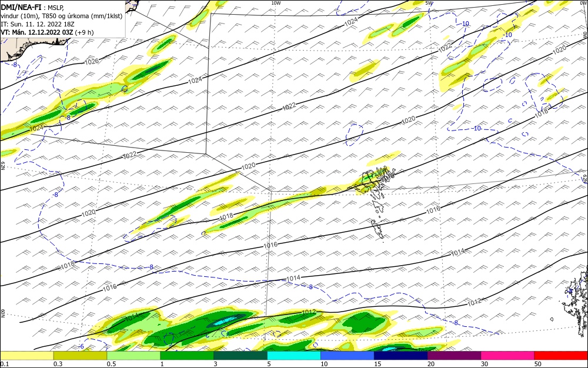Click the legend value '50'
The width and height of the screenshot is (588, 368).
(538, 364)
